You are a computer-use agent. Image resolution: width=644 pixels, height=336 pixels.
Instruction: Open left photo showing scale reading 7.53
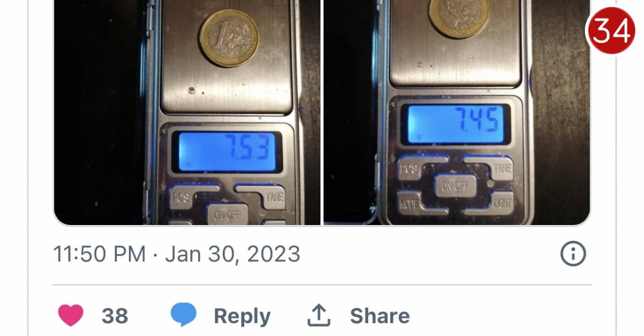[x=187, y=113]
